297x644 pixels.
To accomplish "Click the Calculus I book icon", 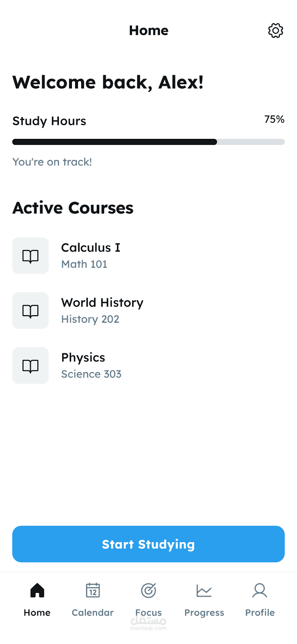I will coord(31,256).
